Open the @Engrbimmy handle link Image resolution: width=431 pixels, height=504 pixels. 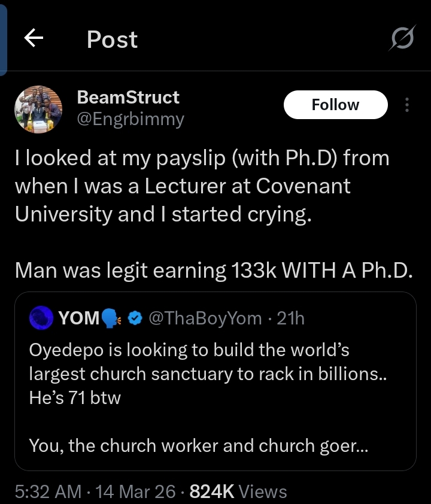[x=130, y=119]
